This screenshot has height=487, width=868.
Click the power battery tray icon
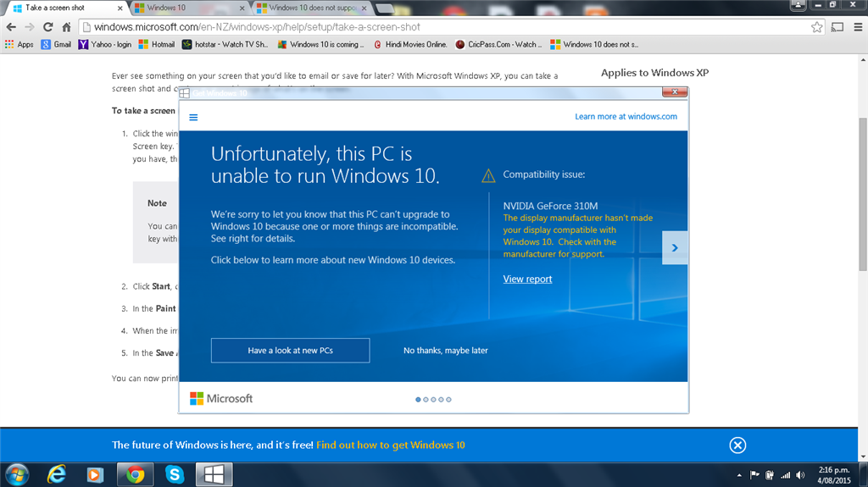click(x=770, y=475)
